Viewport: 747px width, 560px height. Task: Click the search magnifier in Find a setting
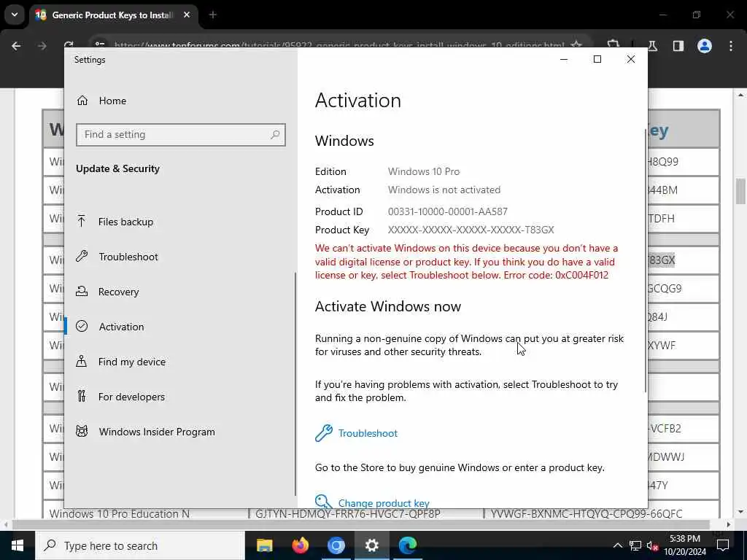click(x=275, y=135)
